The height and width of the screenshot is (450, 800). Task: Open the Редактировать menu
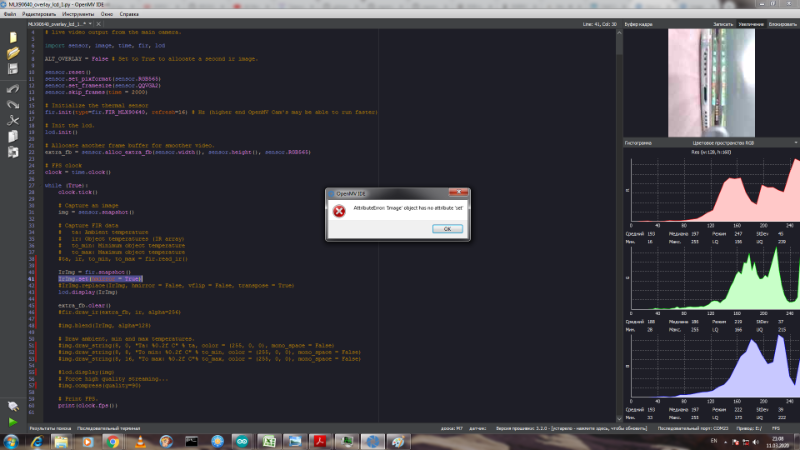pyautogui.click(x=39, y=14)
